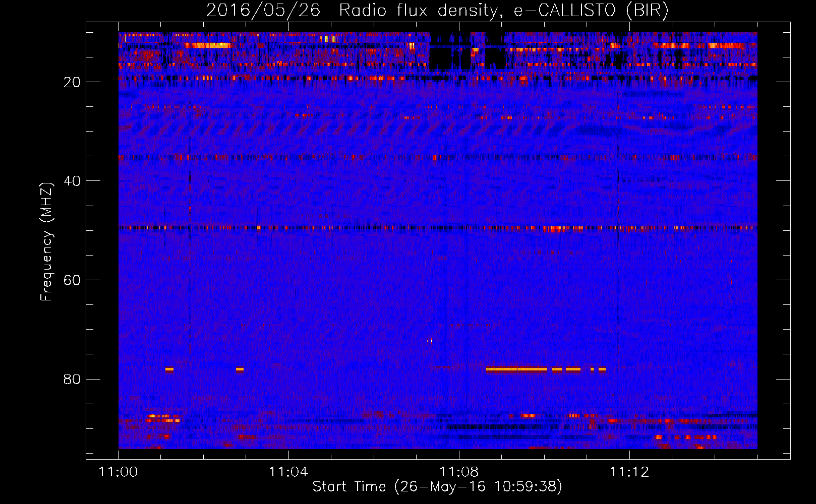Click the long yellow emission bar near 78 MHz
816x504 pixels.
tap(516, 369)
